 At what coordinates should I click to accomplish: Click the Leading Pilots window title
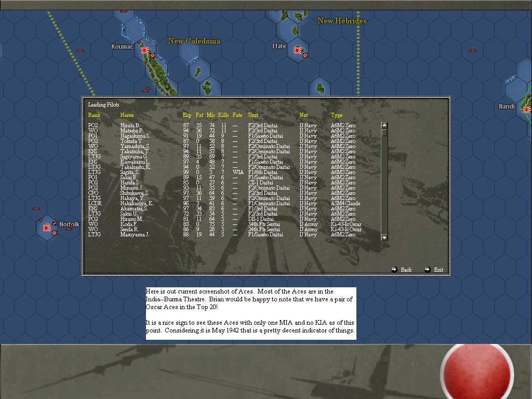(x=103, y=104)
